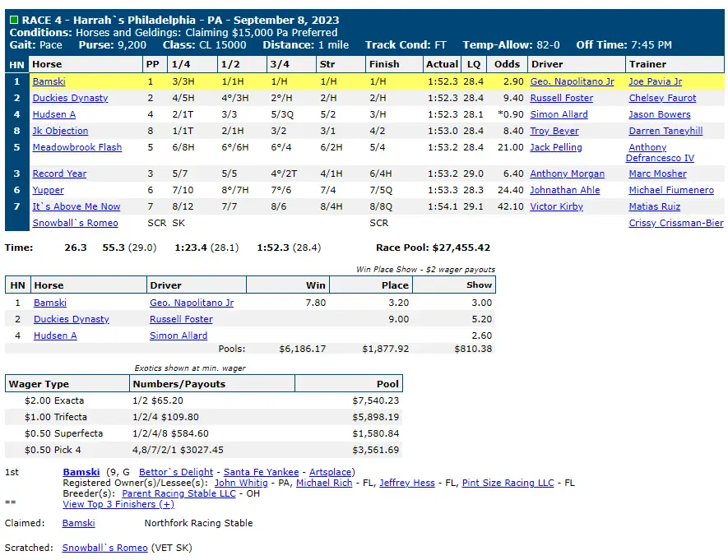Open driver Simon Allard in results table
728x560 pixels.
[559, 114]
